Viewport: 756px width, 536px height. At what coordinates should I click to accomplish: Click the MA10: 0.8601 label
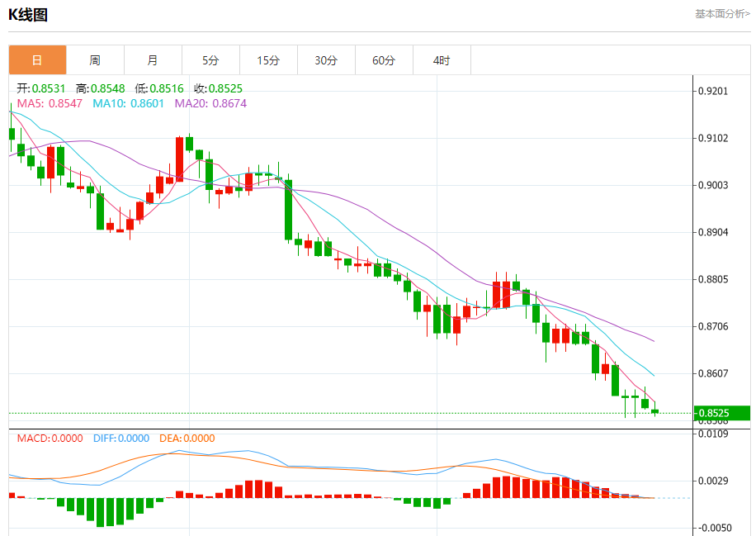pos(128,104)
